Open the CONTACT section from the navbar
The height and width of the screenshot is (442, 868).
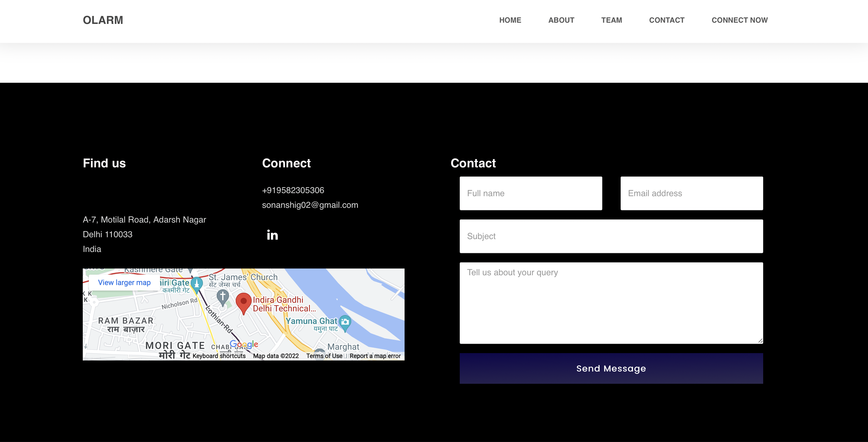(x=667, y=20)
